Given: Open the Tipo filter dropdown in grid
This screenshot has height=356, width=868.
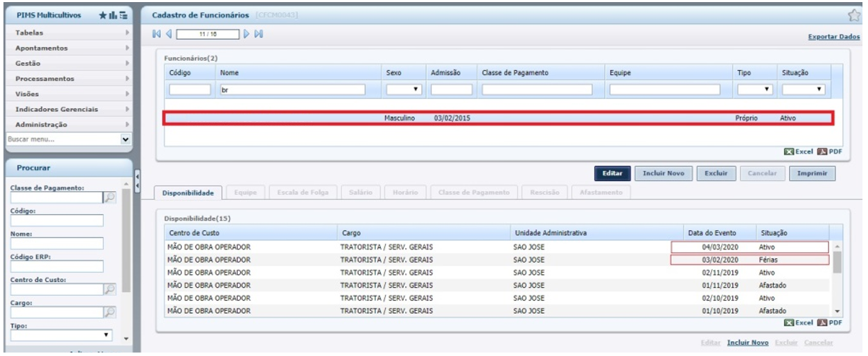Looking at the screenshot, I should [755, 89].
